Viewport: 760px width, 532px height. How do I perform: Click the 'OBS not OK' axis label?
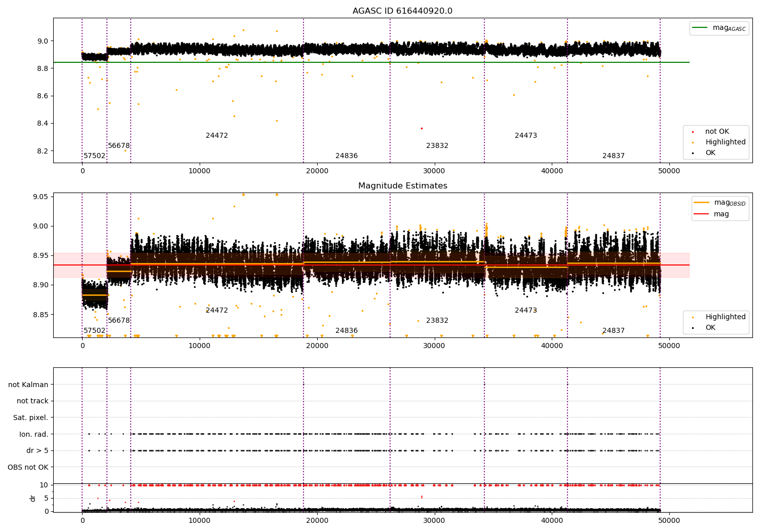pyautogui.click(x=28, y=467)
